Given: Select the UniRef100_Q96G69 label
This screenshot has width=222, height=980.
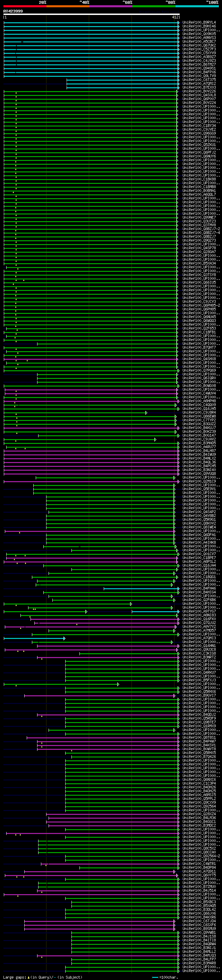Looking at the screenshot, I should click(x=199, y=133).
